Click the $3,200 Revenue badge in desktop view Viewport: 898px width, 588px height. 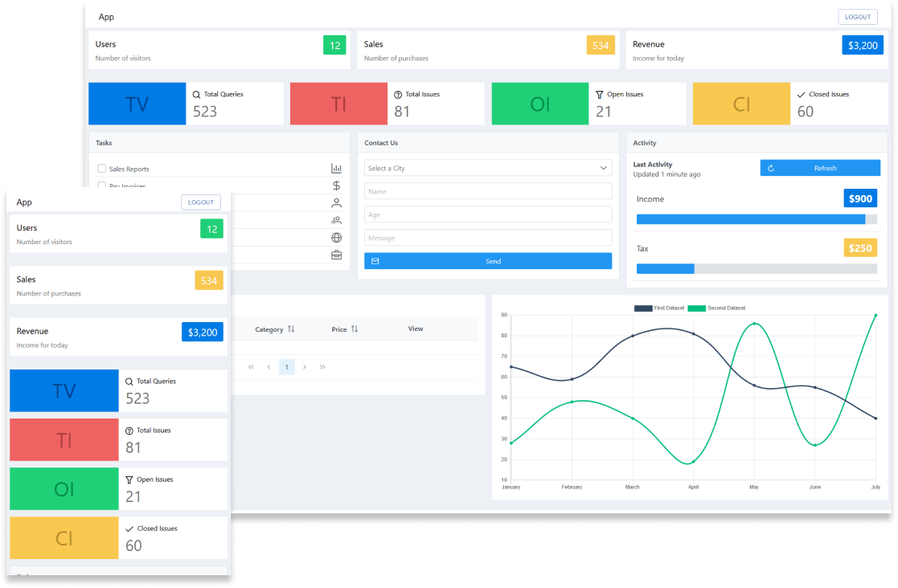pyautogui.click(x=863, y=45)
